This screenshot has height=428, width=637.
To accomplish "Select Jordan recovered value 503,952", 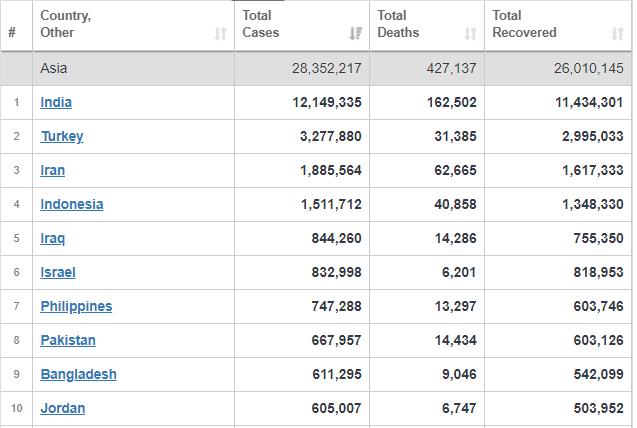I will [x=598, y=408].
